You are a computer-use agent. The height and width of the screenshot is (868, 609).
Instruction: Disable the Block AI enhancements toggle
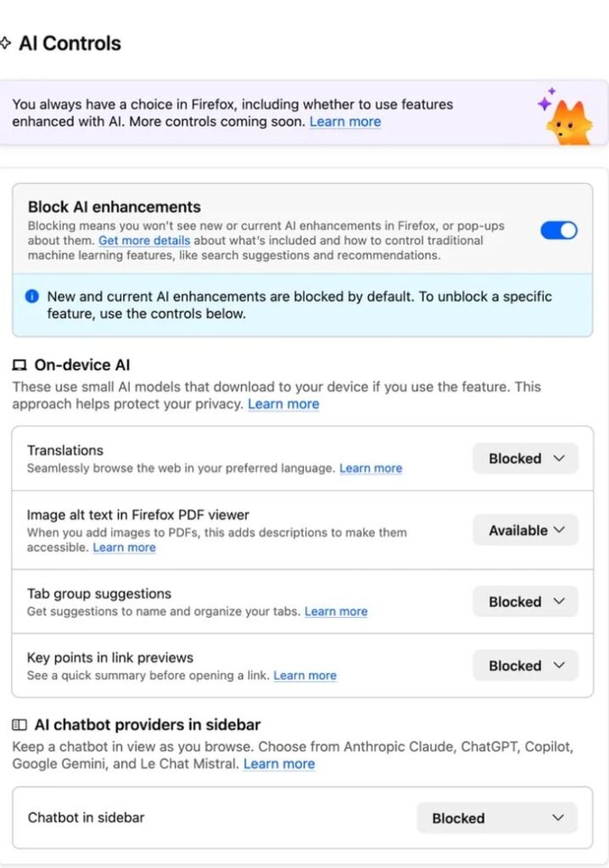(558, 230)
